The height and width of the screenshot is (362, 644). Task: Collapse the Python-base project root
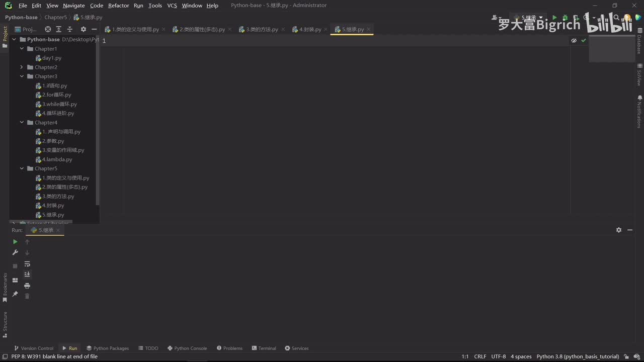click(x=15, y=39)
